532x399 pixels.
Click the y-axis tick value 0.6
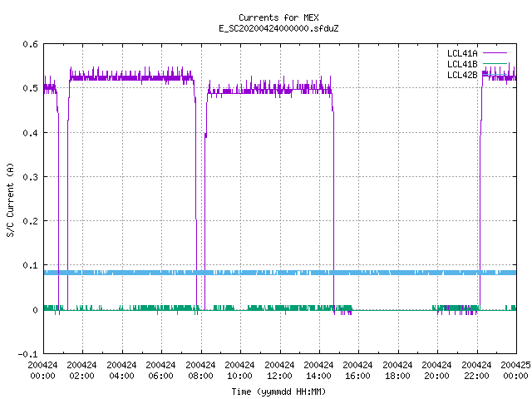(30, 44)
